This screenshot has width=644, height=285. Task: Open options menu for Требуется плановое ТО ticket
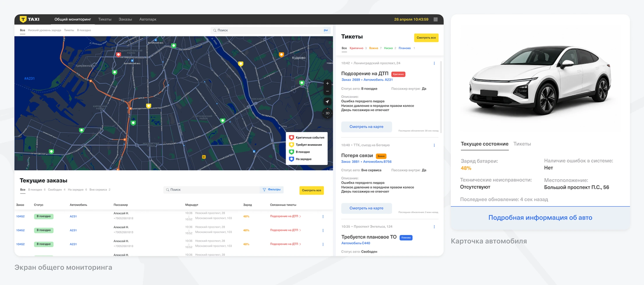[x=434, y=227]
